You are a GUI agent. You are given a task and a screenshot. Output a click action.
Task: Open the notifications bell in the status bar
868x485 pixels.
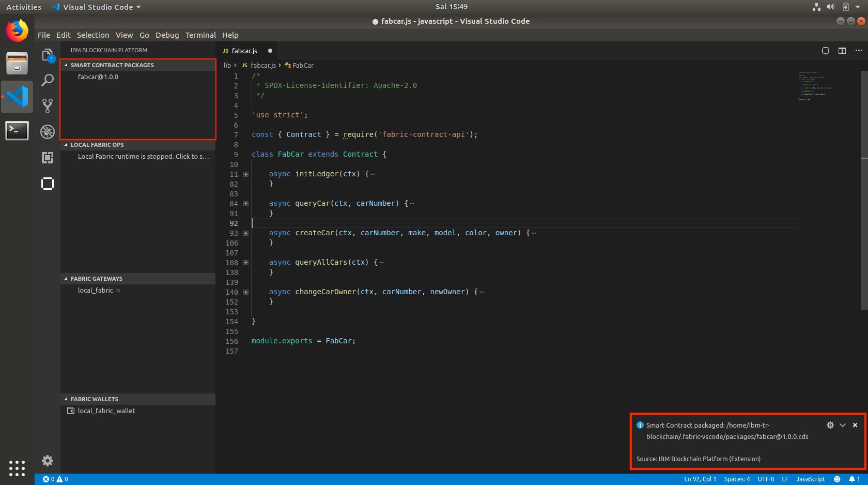pos(854,479)
